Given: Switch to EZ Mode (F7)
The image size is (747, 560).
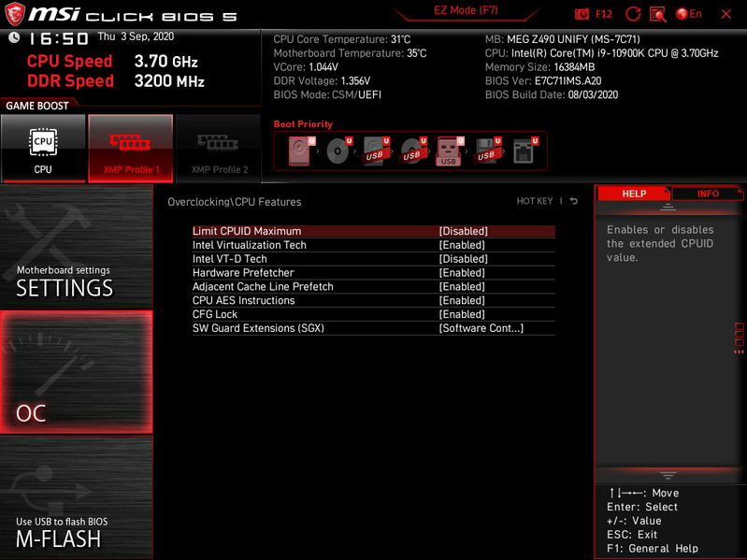Looking at the screenshot, I should coord(466,10).
